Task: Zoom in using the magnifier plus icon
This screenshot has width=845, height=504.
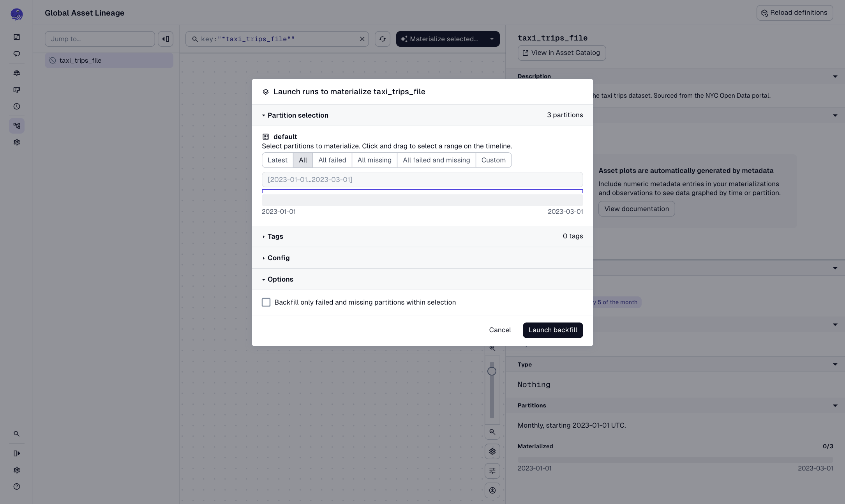Action: click(x=492, y=348)
